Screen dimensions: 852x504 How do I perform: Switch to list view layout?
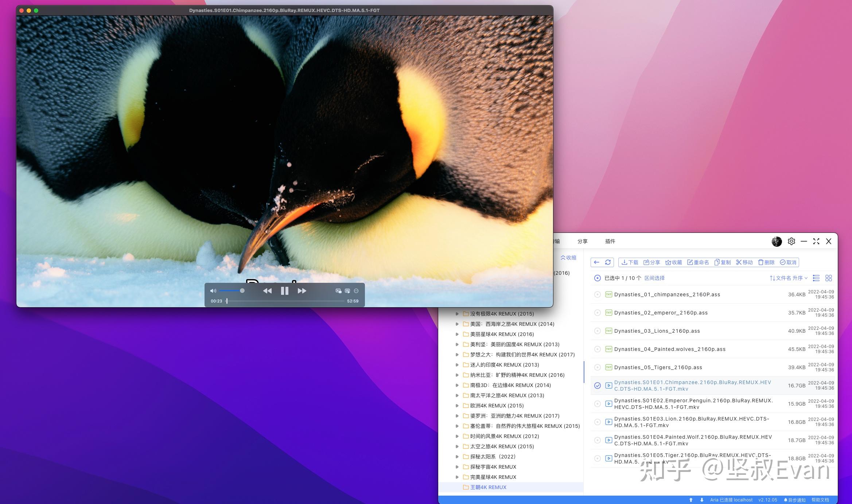coord(816,278)
